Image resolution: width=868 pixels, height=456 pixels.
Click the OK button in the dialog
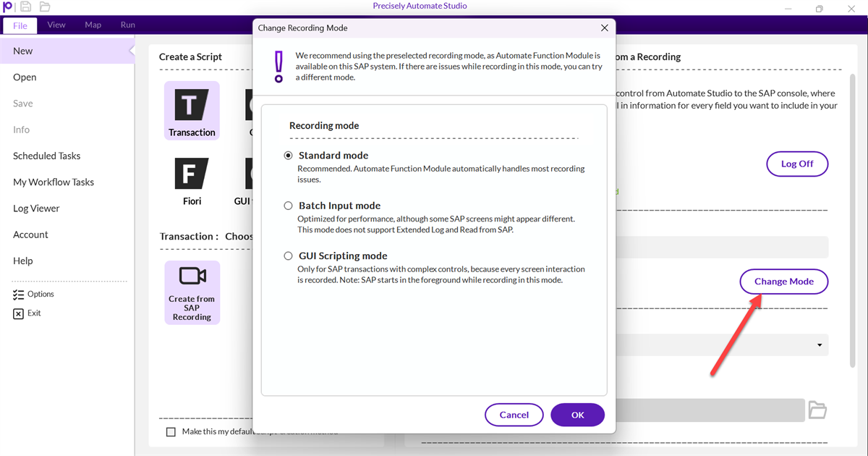point(577,415)
